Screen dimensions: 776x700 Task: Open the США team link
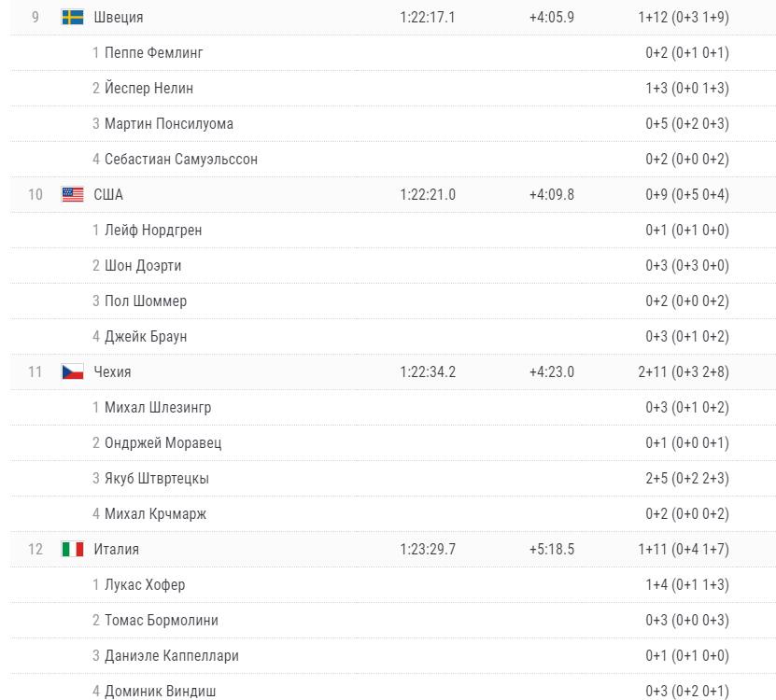click(108, 194)
